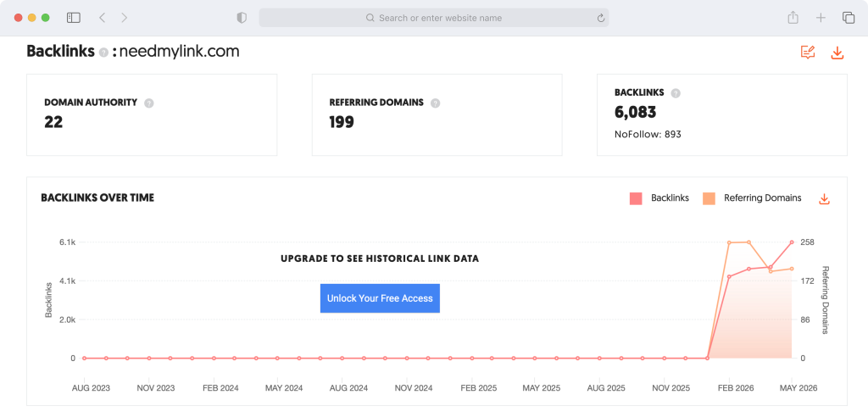Show the tab overview
The image size is (868, 417).
(848, 18)
